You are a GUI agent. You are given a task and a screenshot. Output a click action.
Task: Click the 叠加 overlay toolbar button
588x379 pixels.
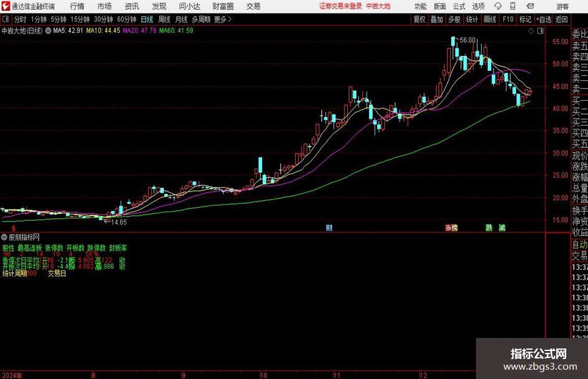point(437,19)
